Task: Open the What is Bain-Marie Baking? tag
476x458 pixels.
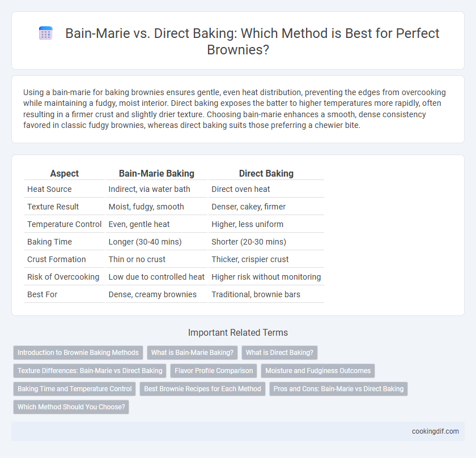Action: [192, 353]
